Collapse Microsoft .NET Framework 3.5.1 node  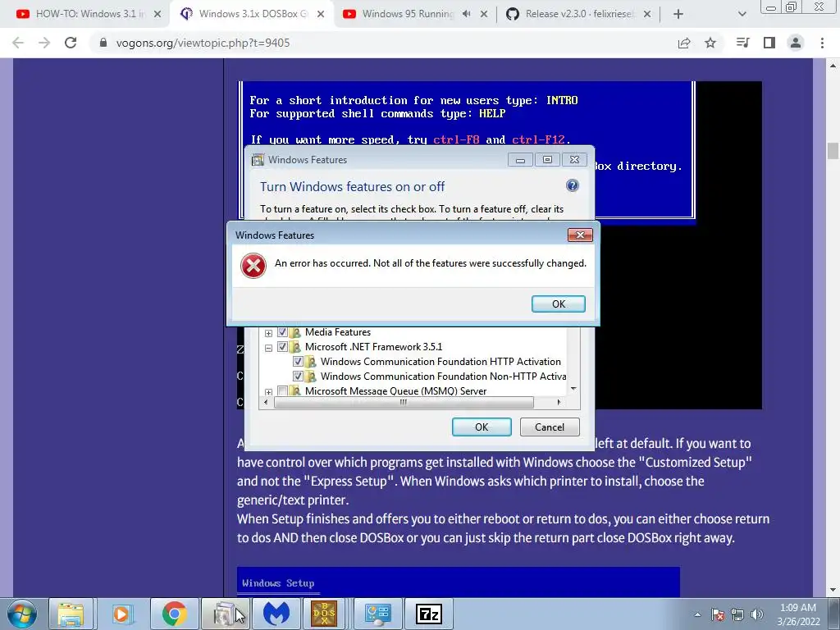[268, 348]
